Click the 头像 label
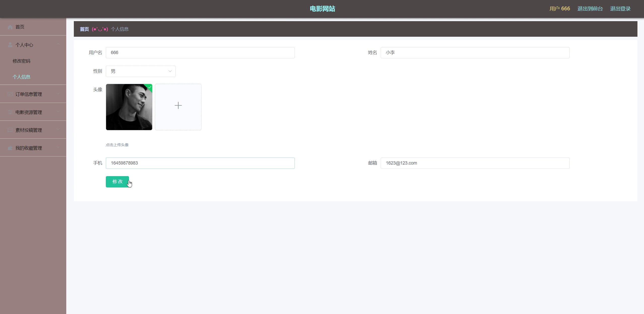This screenshot has height=314, width=644. pyautogui.click(x=98, y=90)
